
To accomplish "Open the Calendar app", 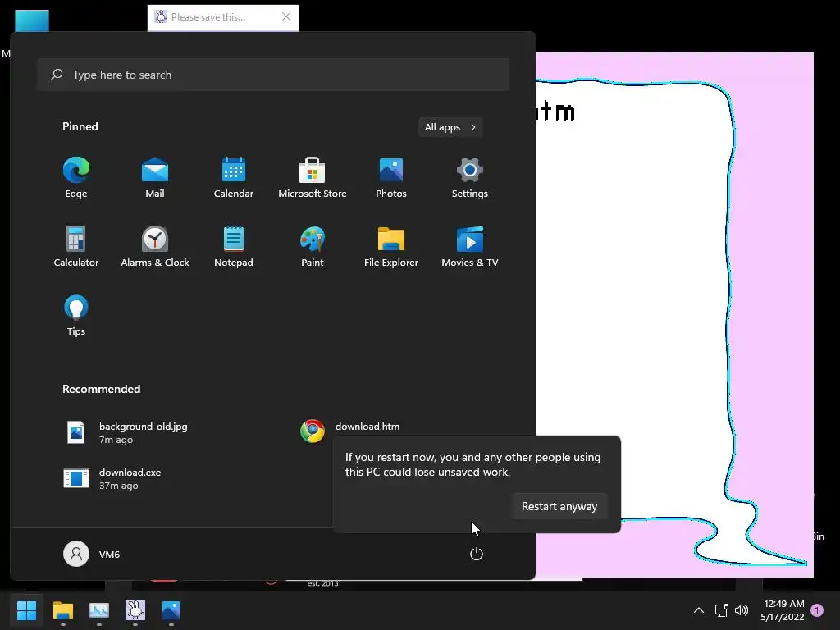I will pos(234,178).
